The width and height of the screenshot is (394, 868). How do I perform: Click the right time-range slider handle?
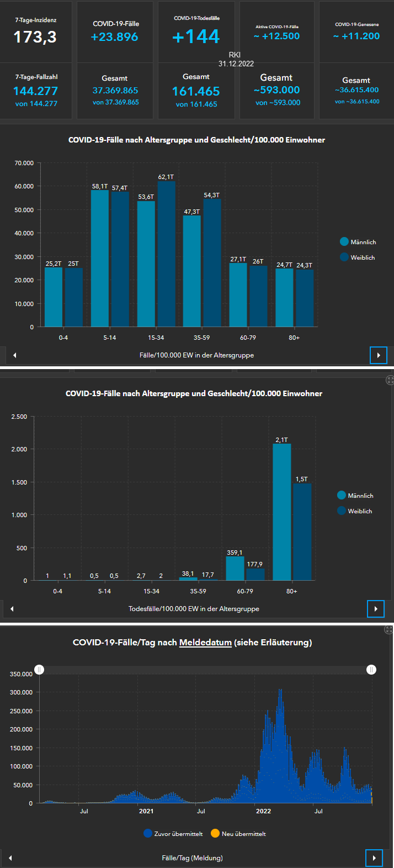[x=372, y=670]
